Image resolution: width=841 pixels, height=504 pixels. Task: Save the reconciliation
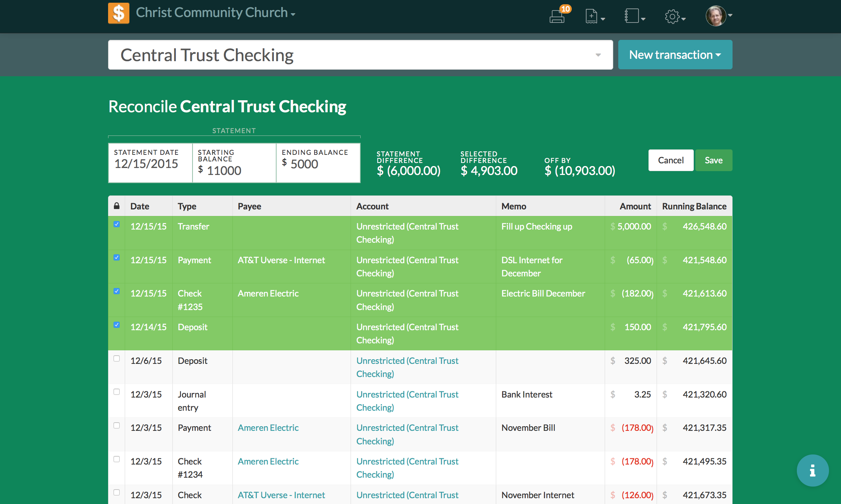713,160
